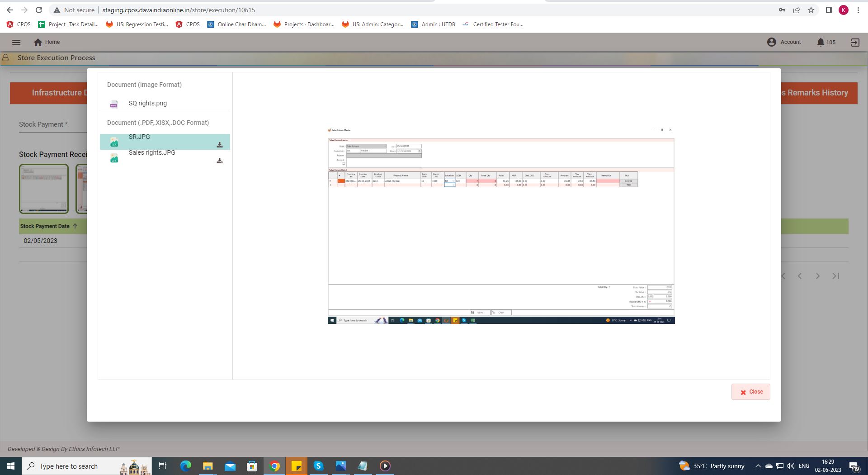Screen dimensions: 868x475
Task: Select the SQ rights.png file
Action: point(147,104)
